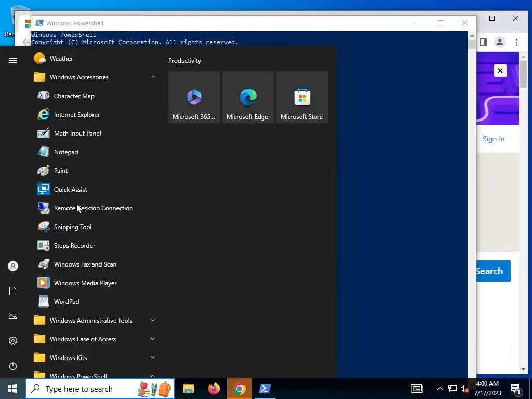Click the blue Search button in Chrome
Screen dimensions: 532x399
494,271
